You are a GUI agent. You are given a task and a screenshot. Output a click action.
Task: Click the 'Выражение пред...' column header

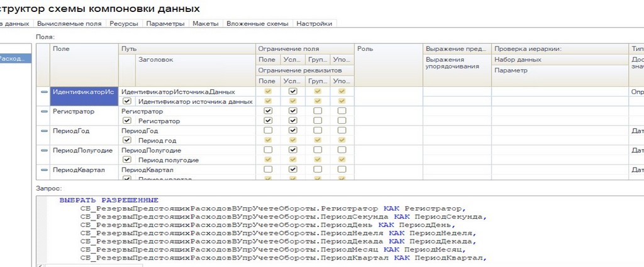457,49
